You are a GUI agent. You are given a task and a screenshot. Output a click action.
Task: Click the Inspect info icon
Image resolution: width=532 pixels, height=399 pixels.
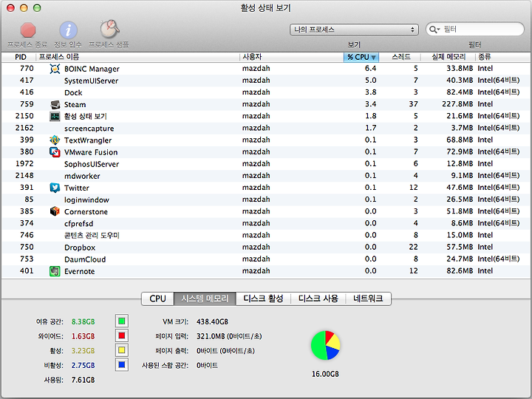click(x=68, y=30)
